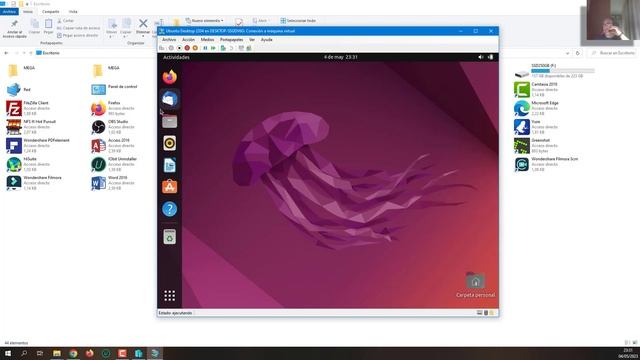Switch to the Vista tab in Explorer

tap(73, 12)
